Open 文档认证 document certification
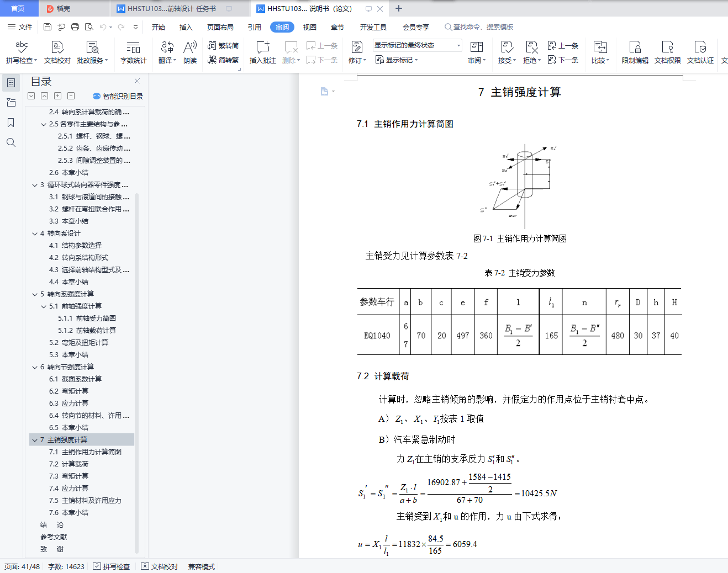 (700, 52)
